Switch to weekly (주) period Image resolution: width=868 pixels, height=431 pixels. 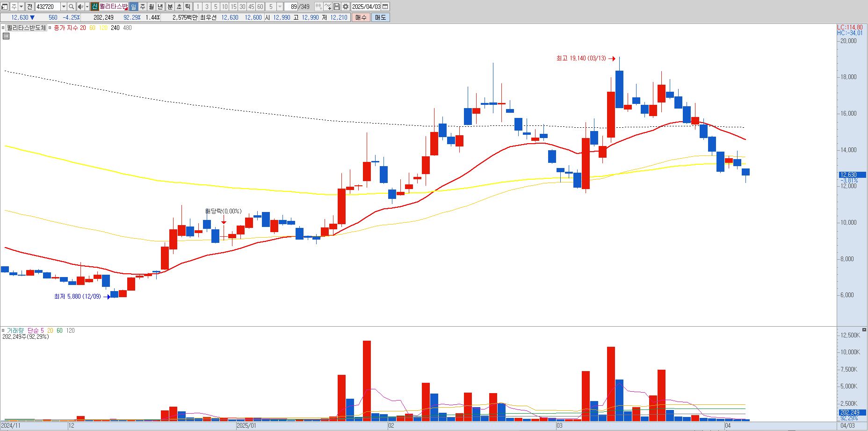pyautogui.click(x=143, y=7)
